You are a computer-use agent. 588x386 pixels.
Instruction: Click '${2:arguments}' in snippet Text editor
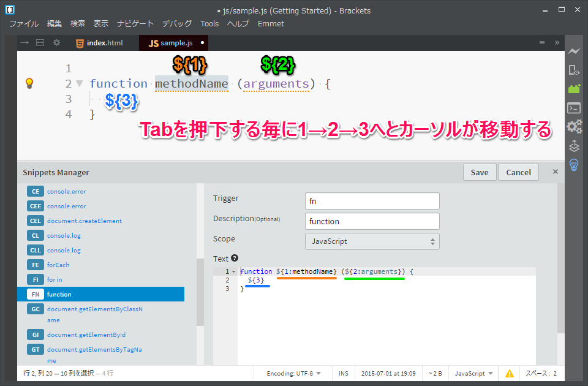point(374,271)
